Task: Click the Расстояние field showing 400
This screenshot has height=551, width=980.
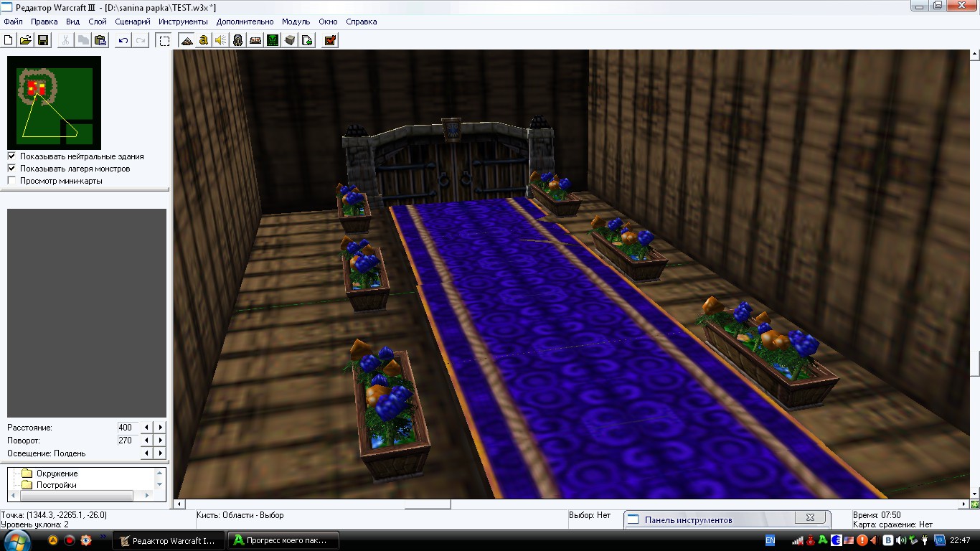Action: point(128,427)
